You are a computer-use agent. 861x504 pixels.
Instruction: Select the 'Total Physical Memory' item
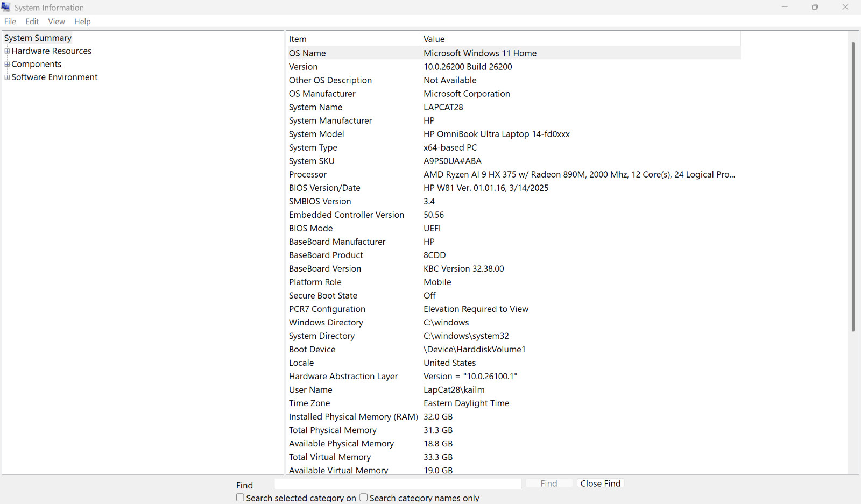pyautogui.click(x=333, y=430)
